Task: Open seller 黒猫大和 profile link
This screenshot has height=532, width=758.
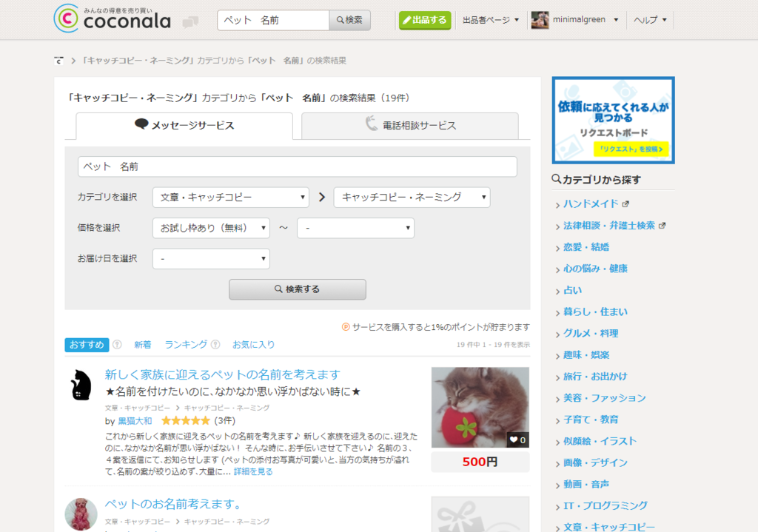Action: point(135,421)
